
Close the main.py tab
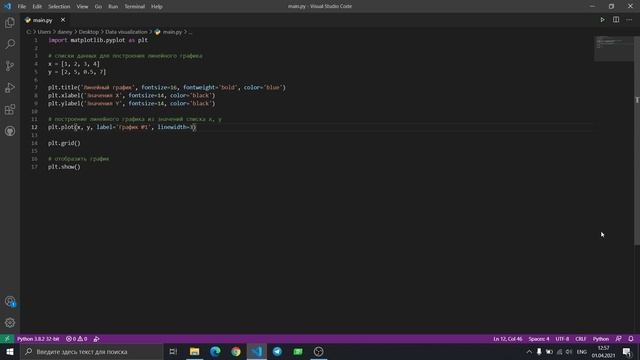[63, 20]
